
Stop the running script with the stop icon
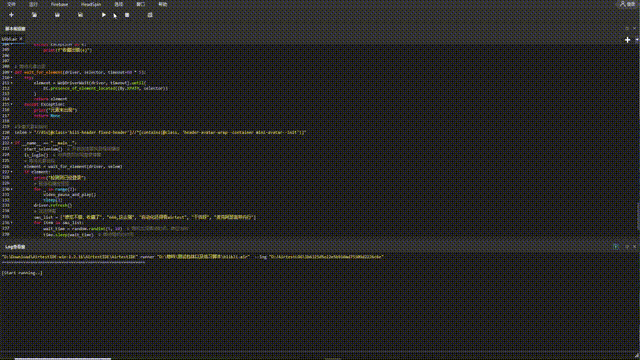[x=127, y=15]
